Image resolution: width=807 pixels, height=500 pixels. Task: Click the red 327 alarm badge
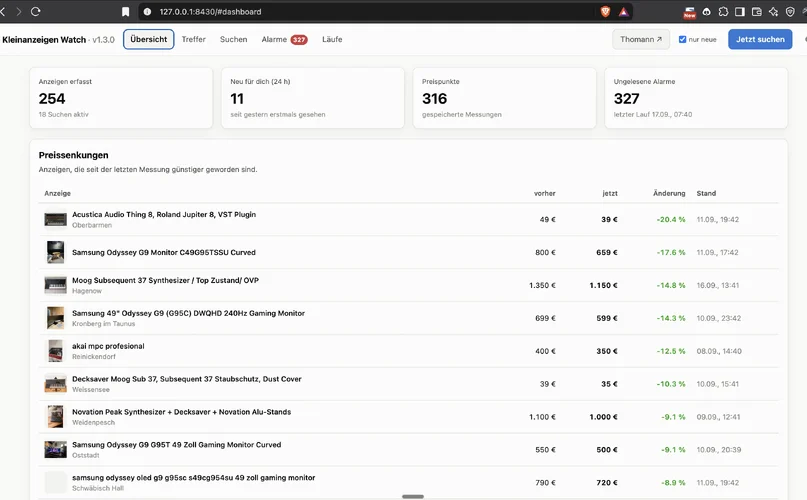(299, 40)
